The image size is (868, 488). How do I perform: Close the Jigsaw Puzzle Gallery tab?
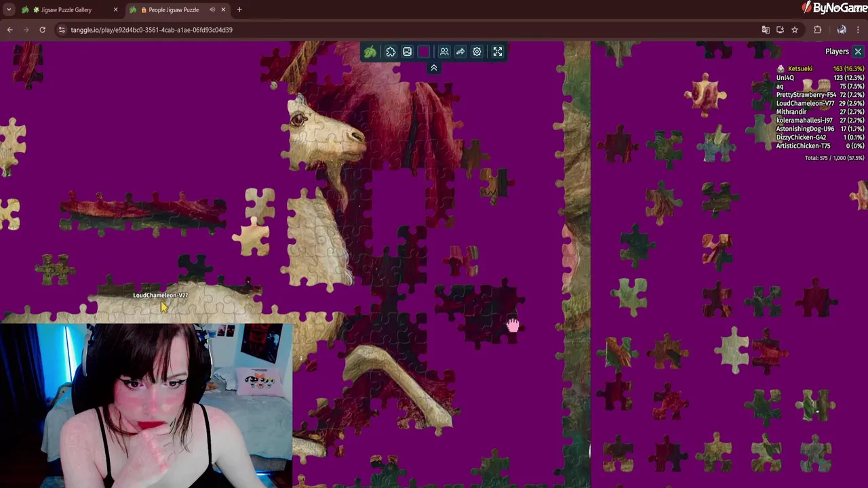[x=115, y=9]
